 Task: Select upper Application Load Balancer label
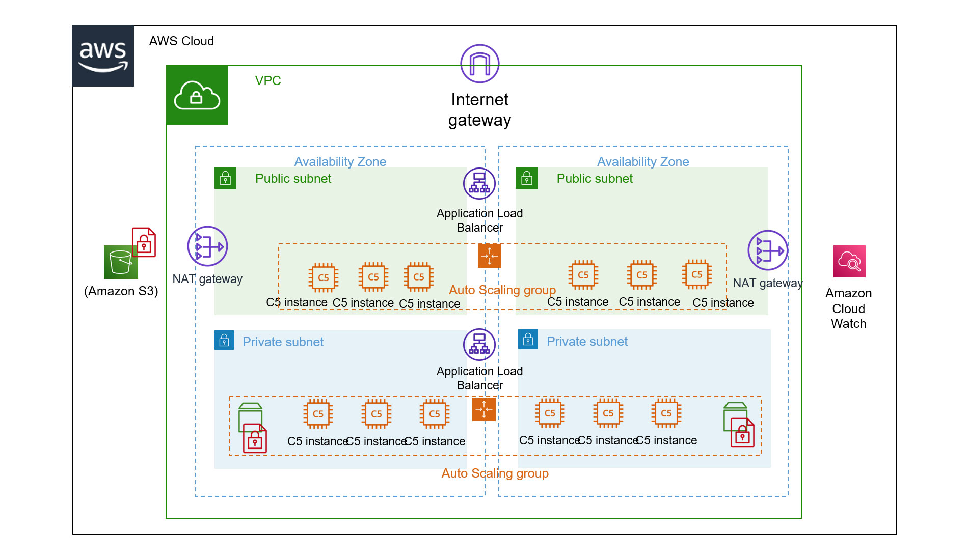[x=479, y=220]
